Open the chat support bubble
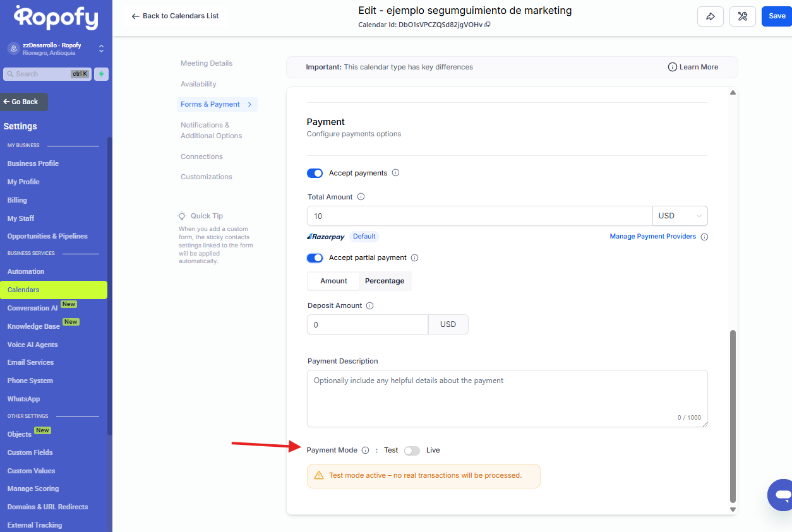The height and width of the screenshot is (532, 792). 782,495
